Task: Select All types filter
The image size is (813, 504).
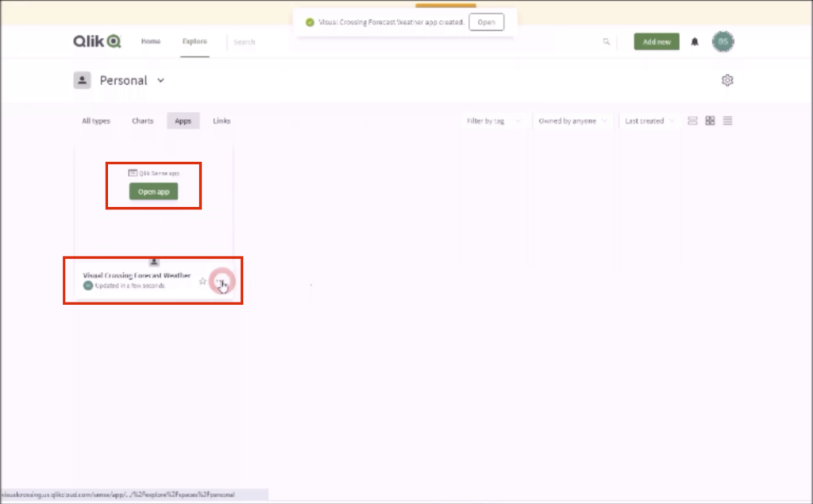Action: (96, 121)
